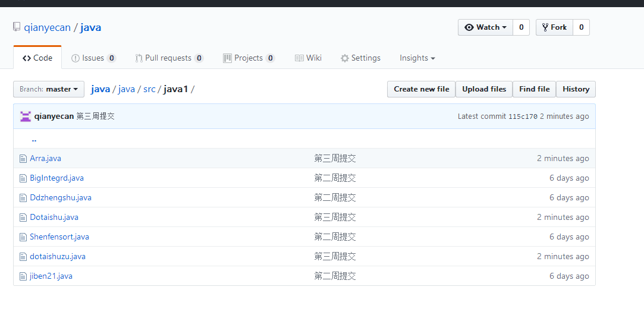Open the java repository name link
Viewport: 644px width, 315px height.
91,27
